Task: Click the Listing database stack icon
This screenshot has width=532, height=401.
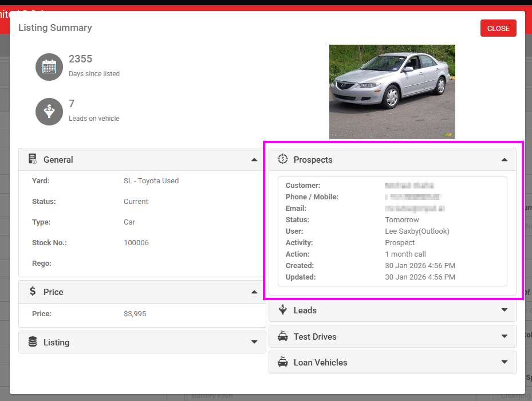Action: [33, 342]
